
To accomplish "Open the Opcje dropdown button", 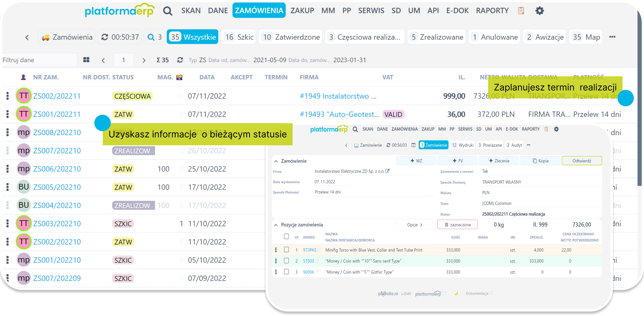I will click(x=415, y=225).
